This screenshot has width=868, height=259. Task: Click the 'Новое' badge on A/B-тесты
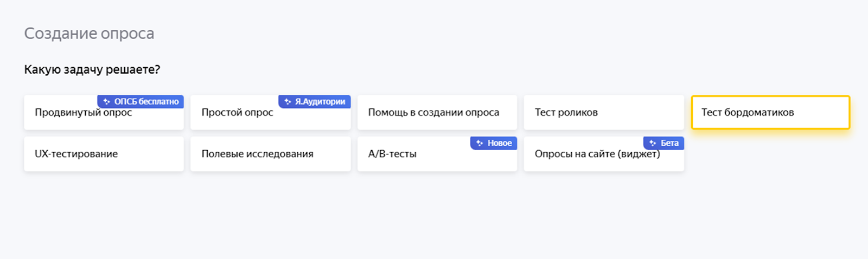click(x=499, y=143)
